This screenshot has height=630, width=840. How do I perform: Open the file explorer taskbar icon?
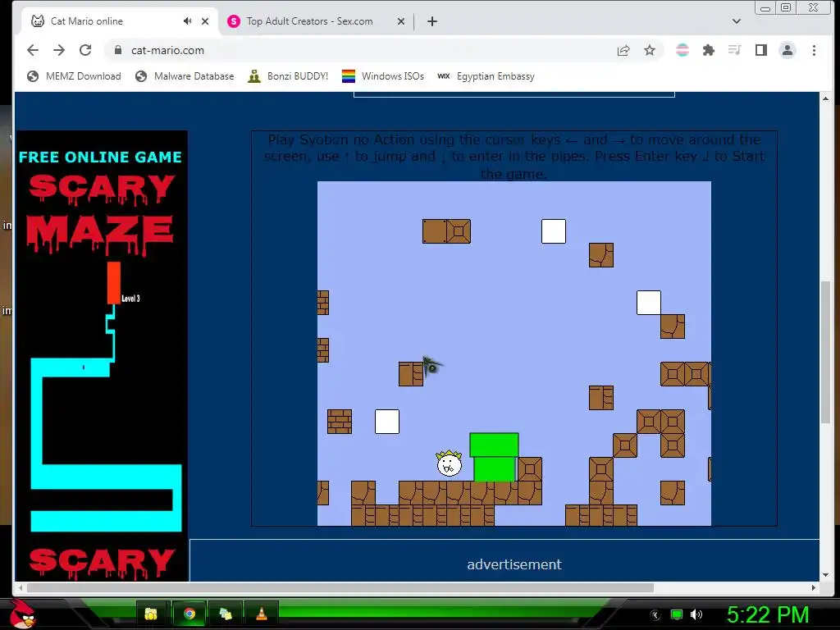click(x=151, y=614)
